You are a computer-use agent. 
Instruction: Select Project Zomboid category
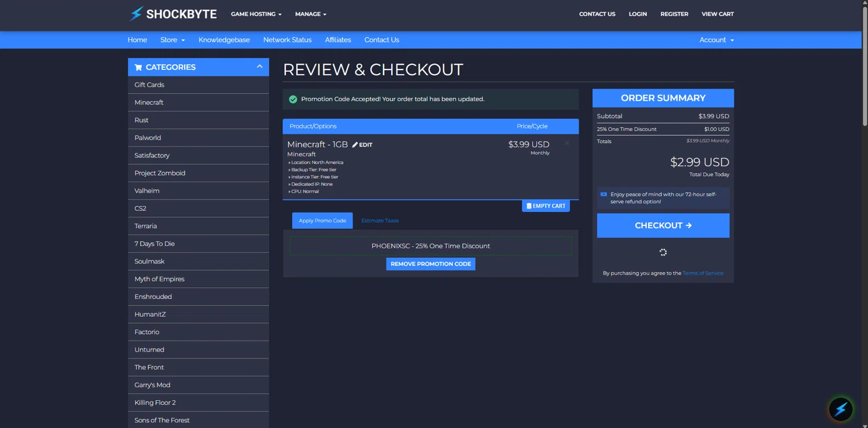198,173
